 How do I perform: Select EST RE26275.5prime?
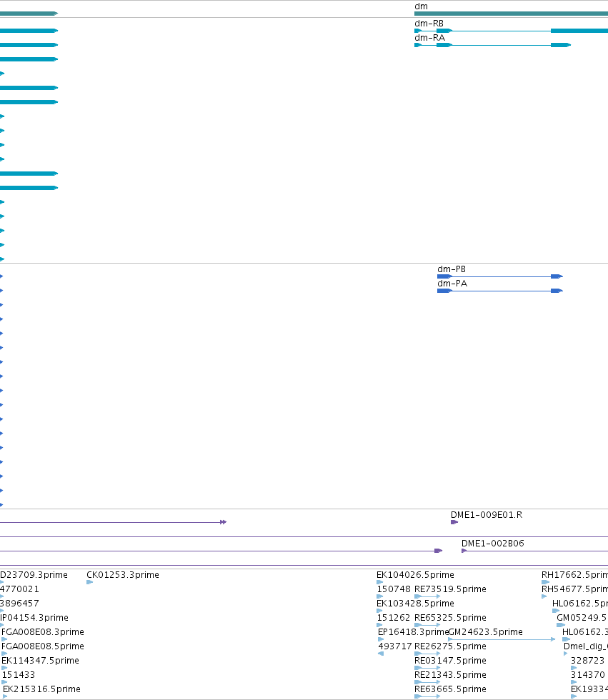[x=450, y=646]
